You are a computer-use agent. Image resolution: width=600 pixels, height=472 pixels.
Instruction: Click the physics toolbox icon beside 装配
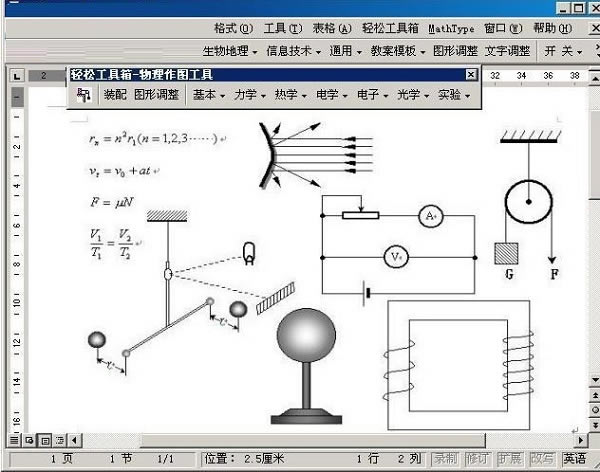point(83,95)
